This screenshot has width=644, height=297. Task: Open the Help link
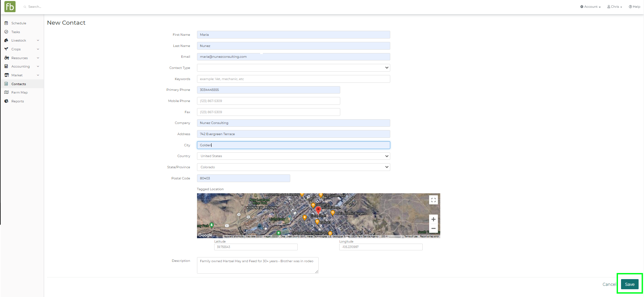635,7
